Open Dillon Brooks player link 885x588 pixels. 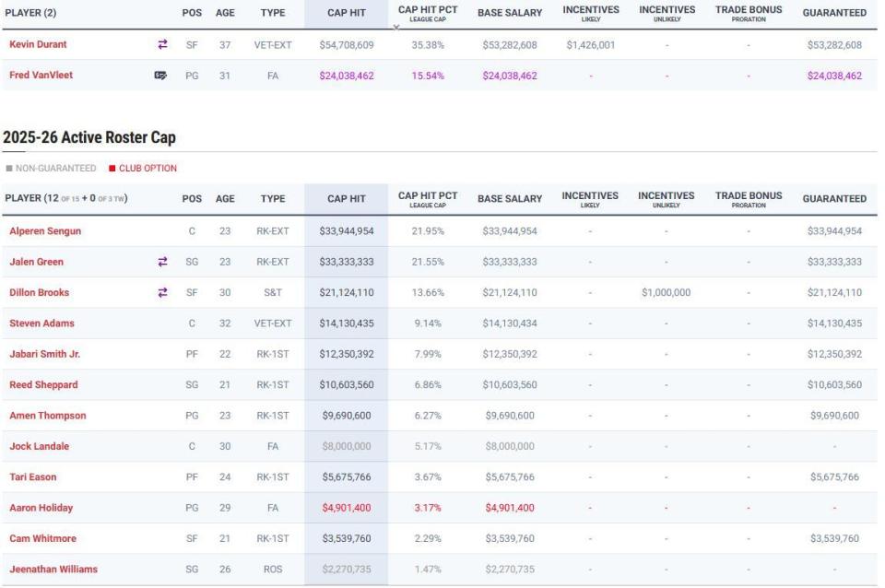coord(39,292)
